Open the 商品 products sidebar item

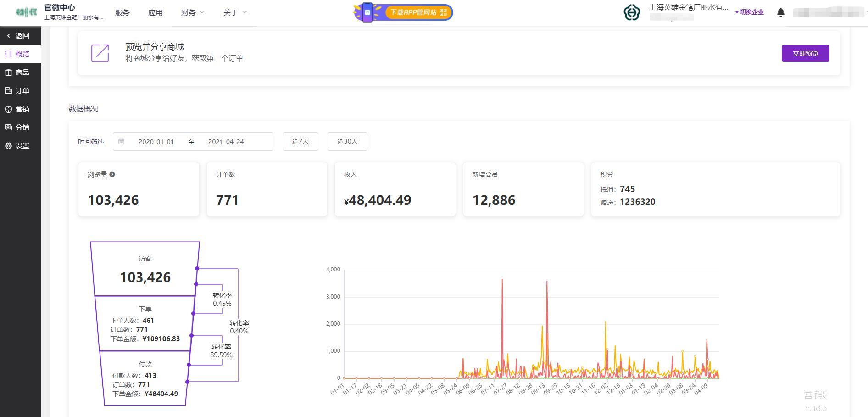(21, 72)
